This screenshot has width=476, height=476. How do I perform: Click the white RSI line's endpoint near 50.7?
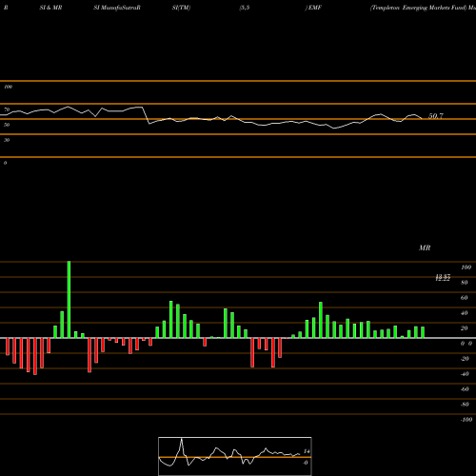coord(422,119)
